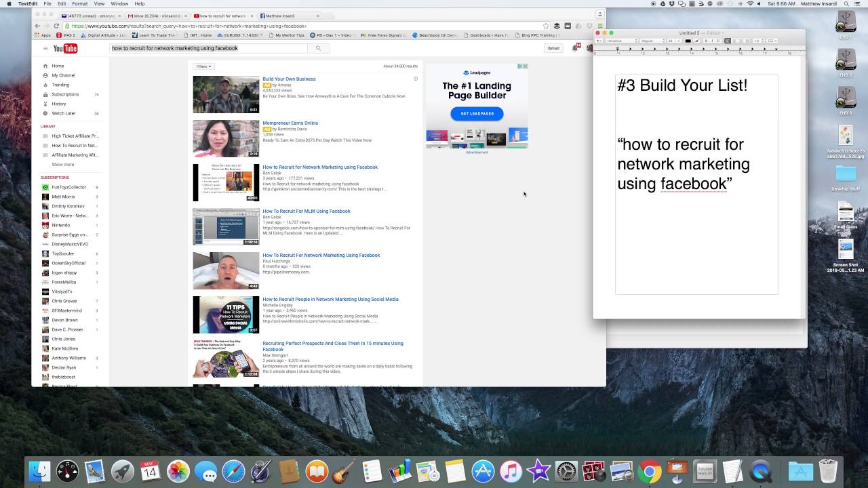
Task: Toggle underline in the TextEdit toolbar
Action: pyautogui.click(x=719, y=41)
